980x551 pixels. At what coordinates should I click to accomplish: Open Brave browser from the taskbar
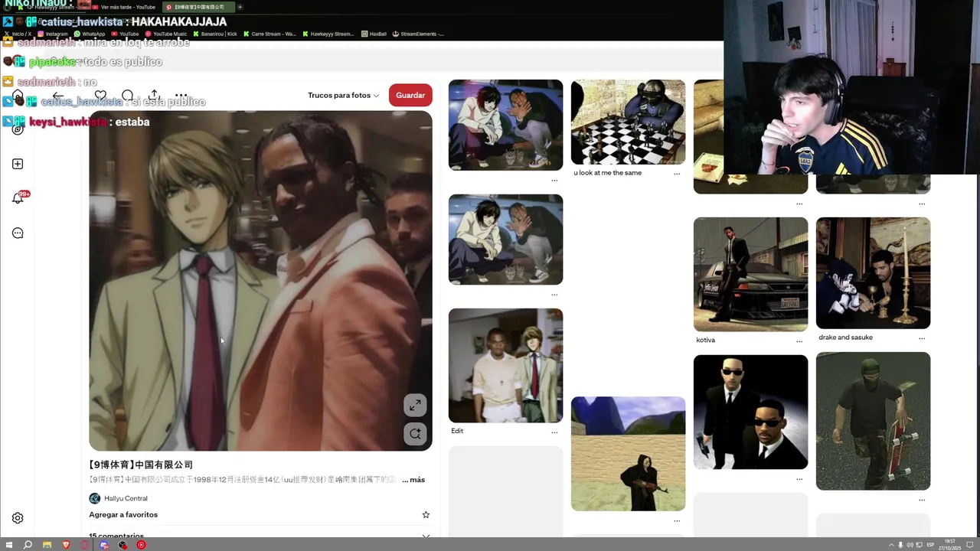[x=66, y=545]
